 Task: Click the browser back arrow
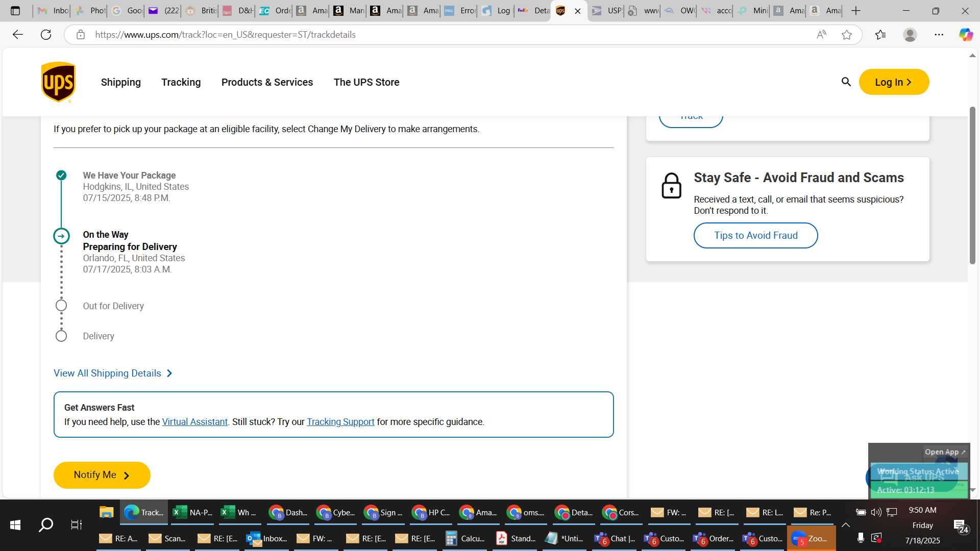(x=18, y=35)
